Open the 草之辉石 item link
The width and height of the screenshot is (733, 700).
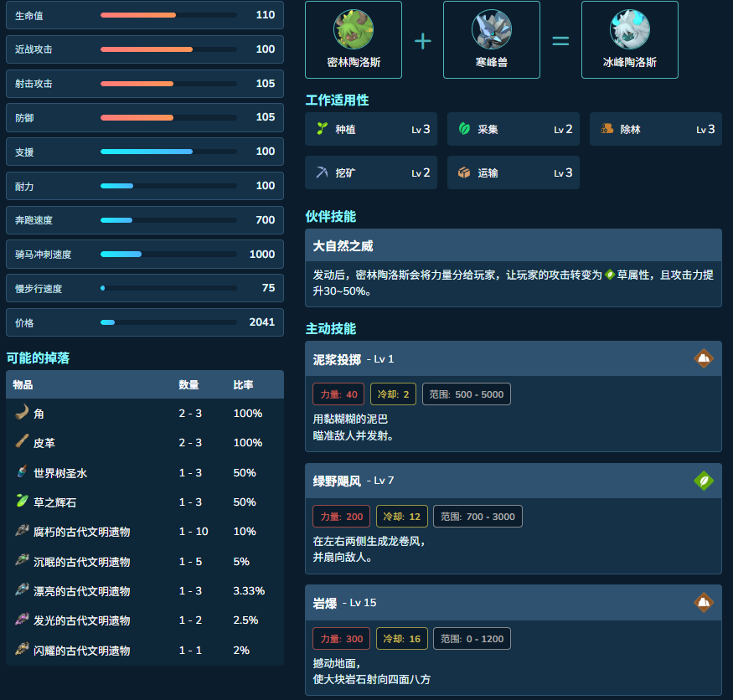[x=54, y=502]
